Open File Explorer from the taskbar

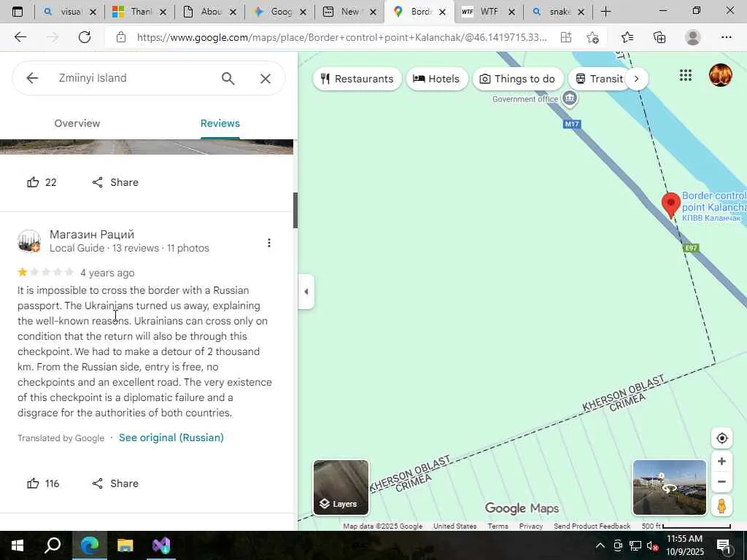pyautogui.click(x=125, y=545)
